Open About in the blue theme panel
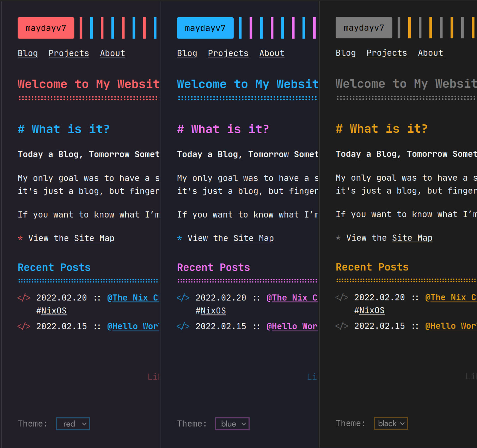 pos(272,53)
